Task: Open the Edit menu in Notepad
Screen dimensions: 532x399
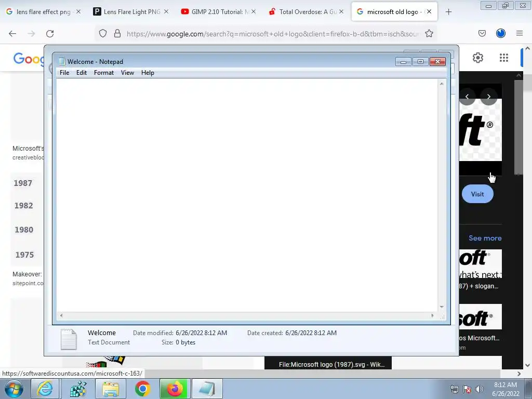Action: (x=82, y=73)
